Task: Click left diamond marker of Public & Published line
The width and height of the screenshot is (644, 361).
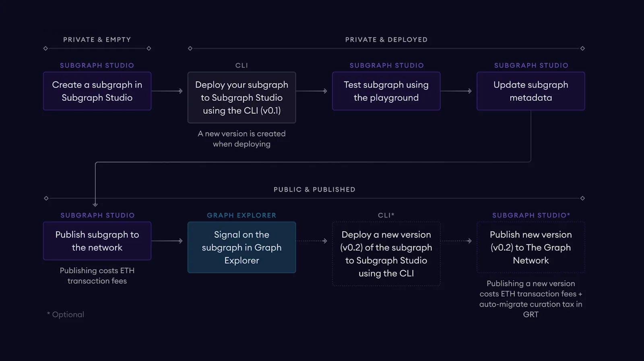Action: [46, 198]
